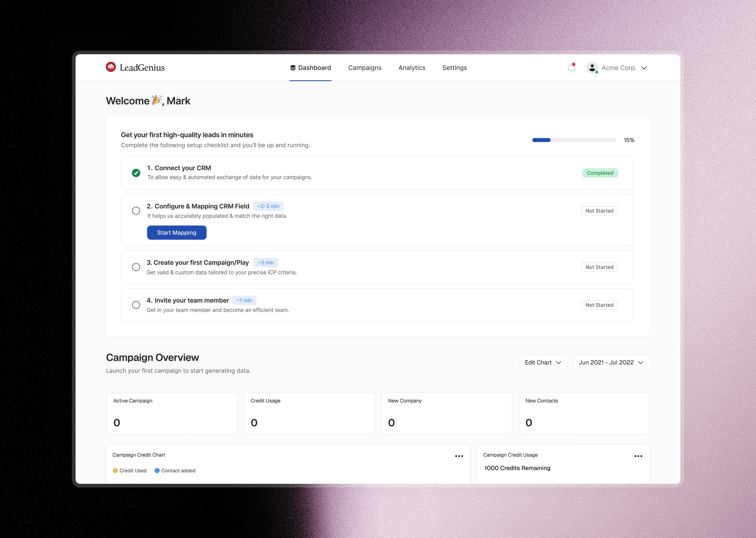756x538 pixels.
Task: Check off Invite your team member step
Action: 136,305
